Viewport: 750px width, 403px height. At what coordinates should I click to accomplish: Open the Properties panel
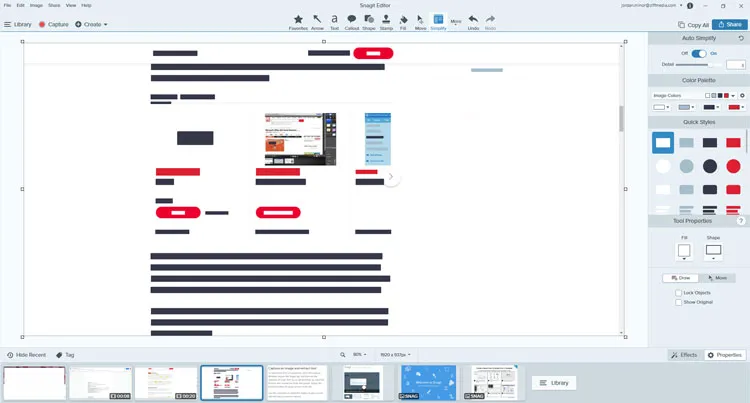pos(725,355)
